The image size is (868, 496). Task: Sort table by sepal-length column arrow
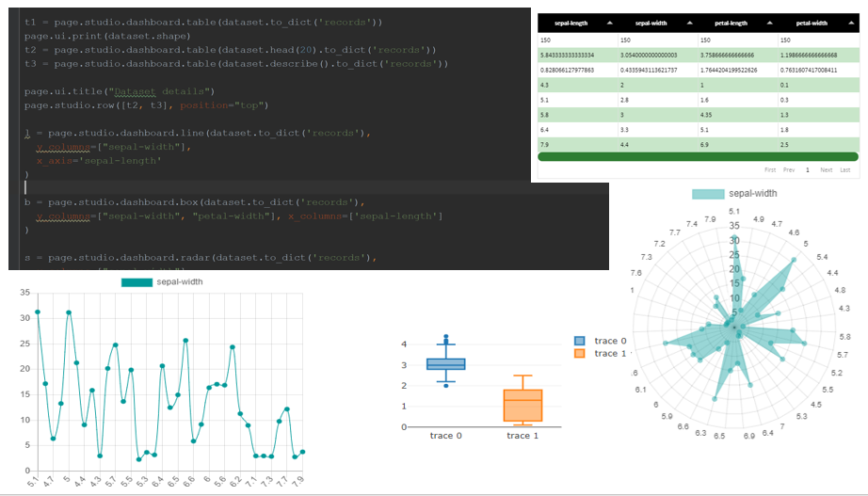point(609,22)
